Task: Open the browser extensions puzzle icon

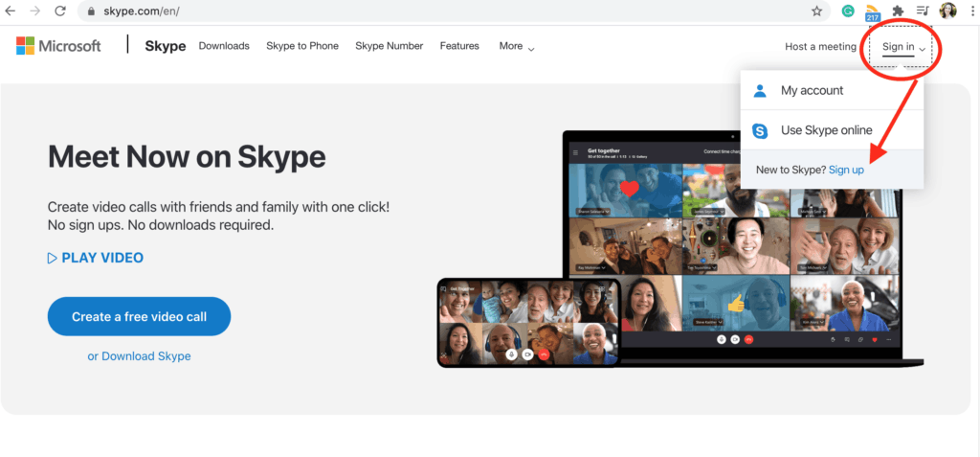Action: click(x=898, y=11)
